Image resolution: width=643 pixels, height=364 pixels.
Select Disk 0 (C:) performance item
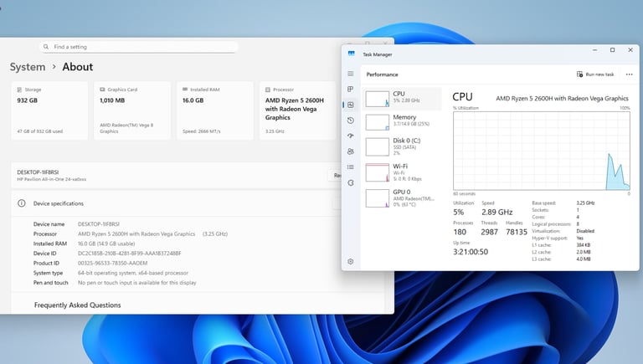click(x=403, y=146)
